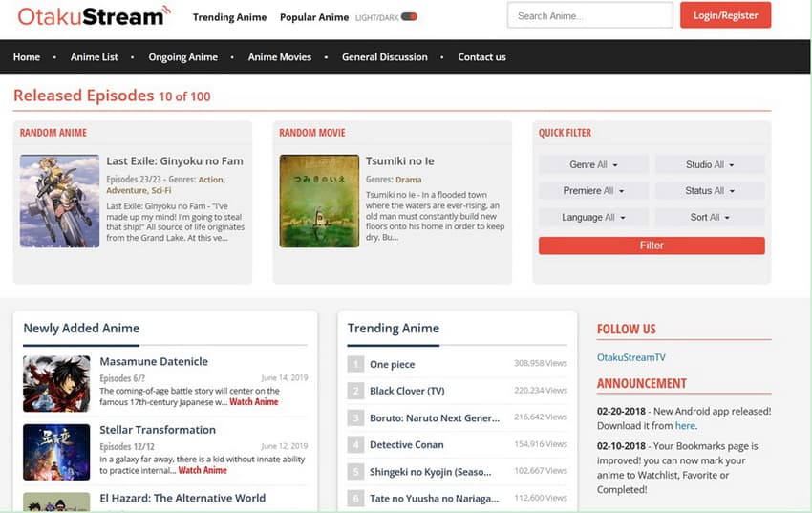Image resolution: width=812 pixels, height=513 pixels.
Task: Click the Login/Register button
Action: pos(725,16)
